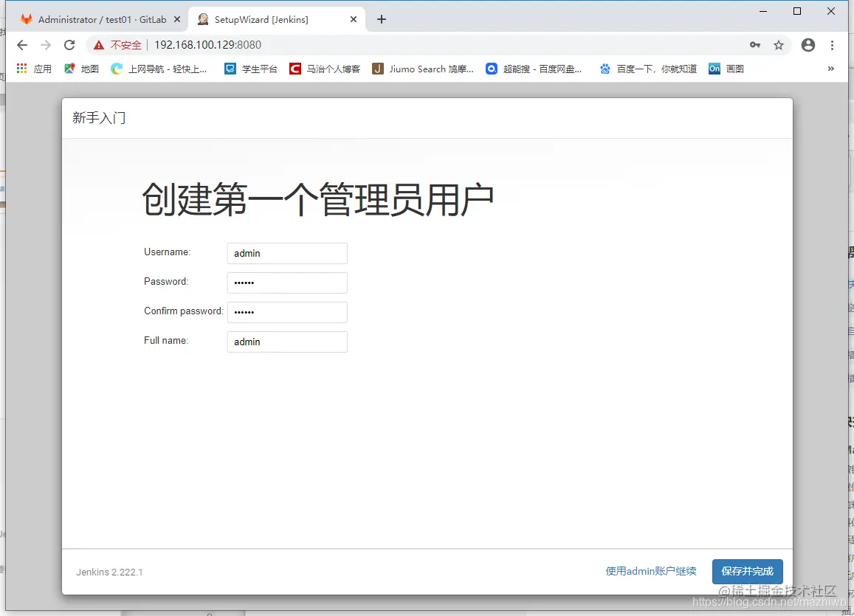Click the 使用admin账户继续 link
The image size is (854, 616).
click(x=650, y=571)
